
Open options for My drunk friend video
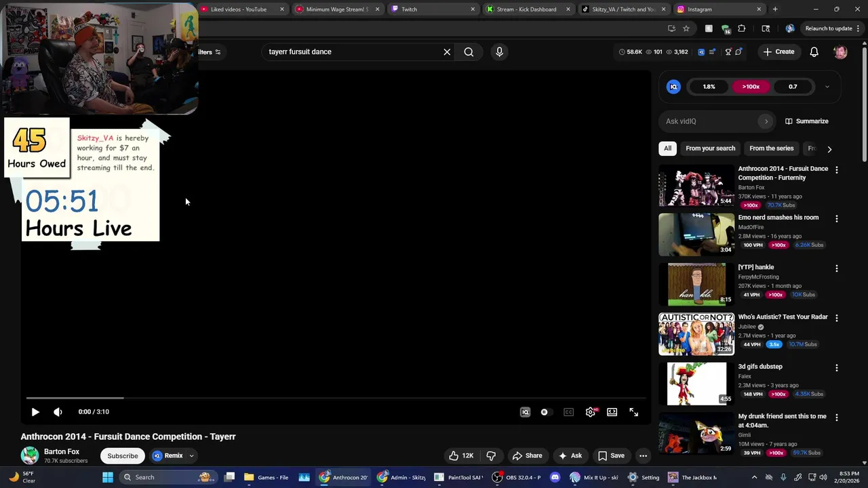point(836,418)
